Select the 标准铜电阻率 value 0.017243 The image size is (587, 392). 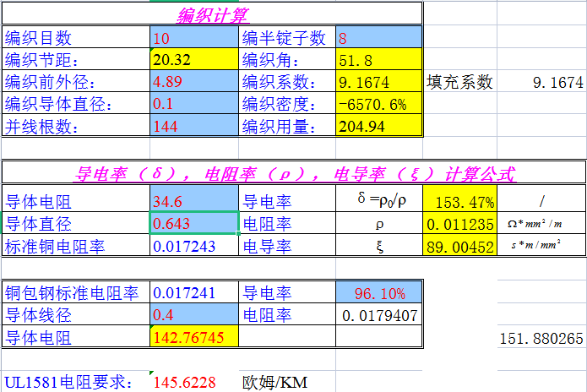(x=193, y=247)
